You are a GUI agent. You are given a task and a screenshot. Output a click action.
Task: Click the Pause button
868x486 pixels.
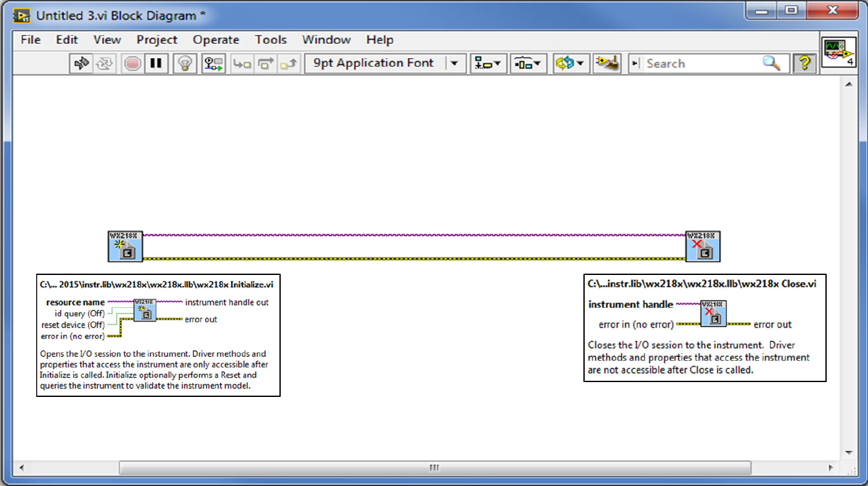[156, 63]
